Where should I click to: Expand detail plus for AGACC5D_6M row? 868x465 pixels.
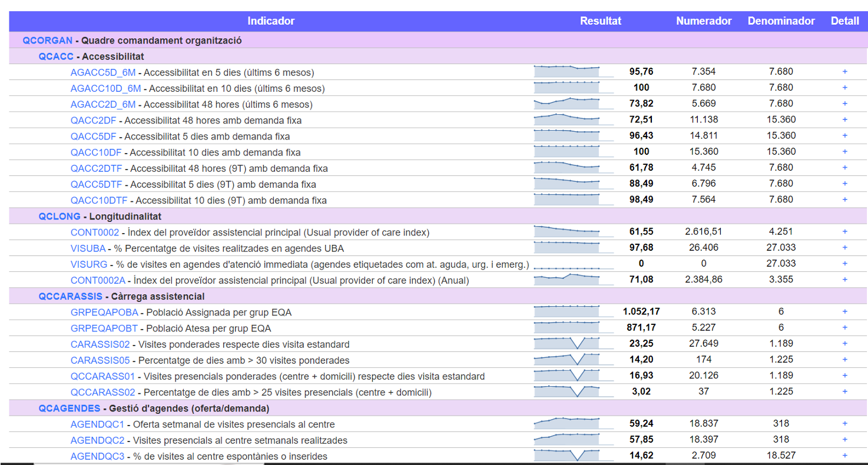[x=844, y=71]
